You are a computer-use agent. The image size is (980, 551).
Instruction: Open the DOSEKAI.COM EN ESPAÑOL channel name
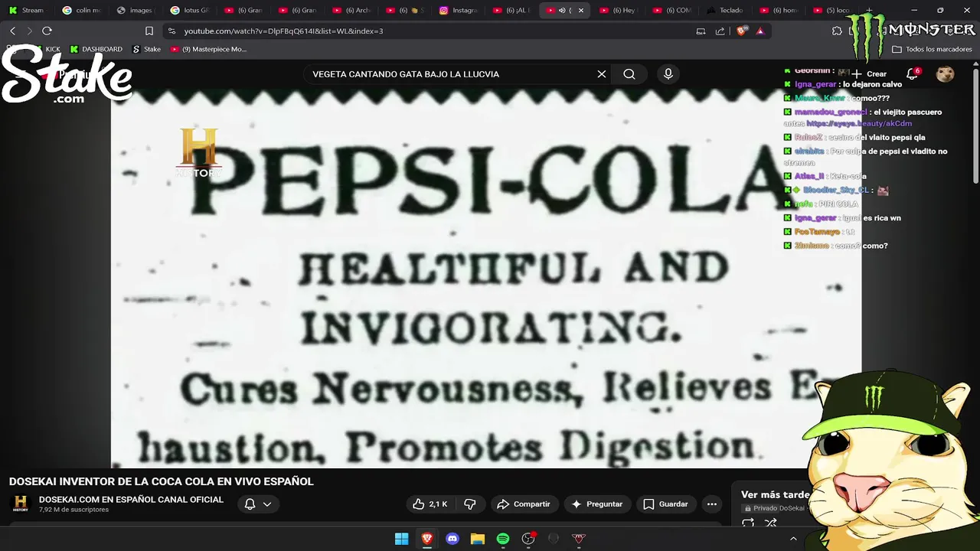[x=131, y=500]
